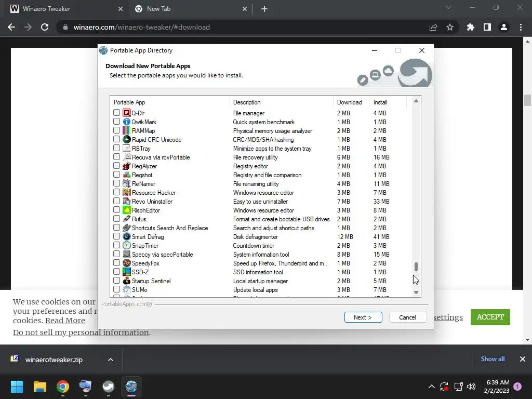Image resolution: width=532 pixels, height=399 pixels.
Task: Sort list by Description column
Action: 282,102
